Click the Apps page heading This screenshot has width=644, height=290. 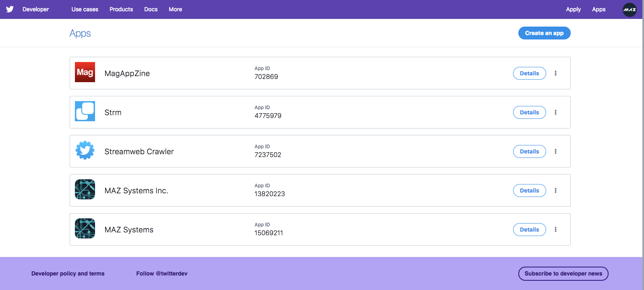pos(80,33)
